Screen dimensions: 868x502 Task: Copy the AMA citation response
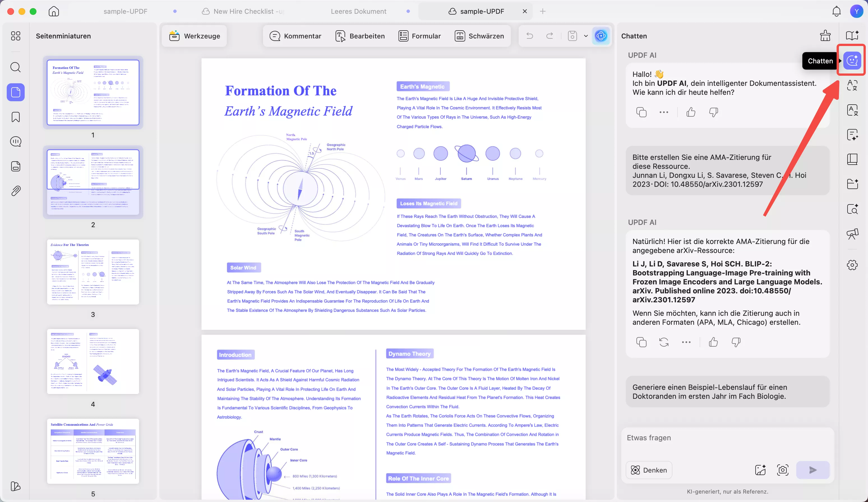(641, 342)
